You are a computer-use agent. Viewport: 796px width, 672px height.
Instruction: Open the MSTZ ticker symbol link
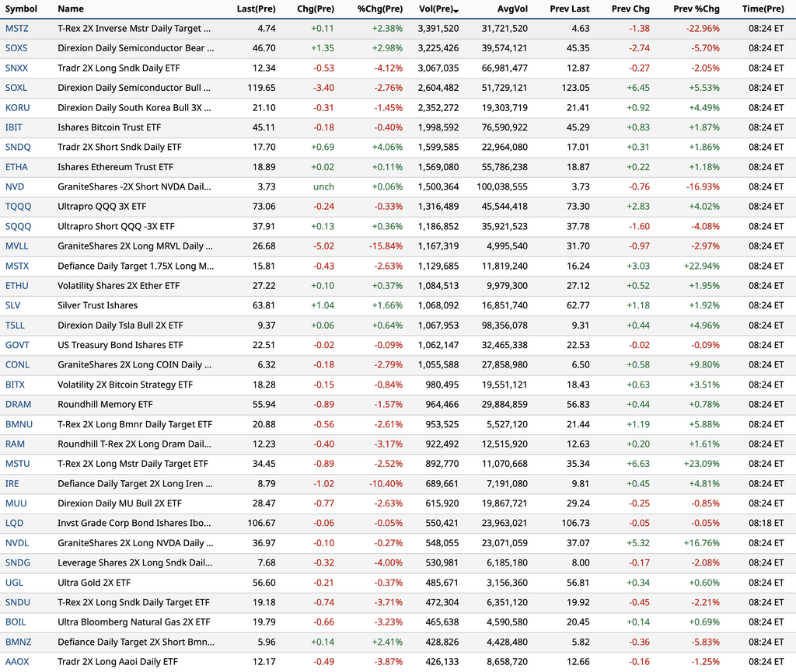17,29
